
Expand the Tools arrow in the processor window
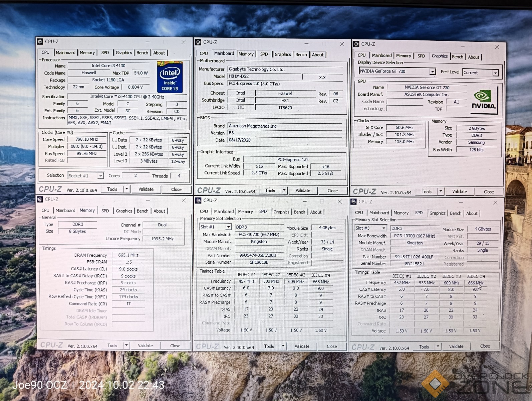pos(126,189)
